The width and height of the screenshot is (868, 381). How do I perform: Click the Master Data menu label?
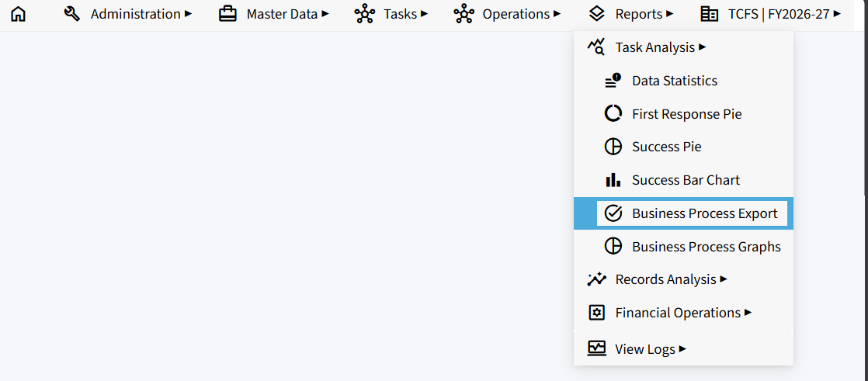click(x=283, y=14)
